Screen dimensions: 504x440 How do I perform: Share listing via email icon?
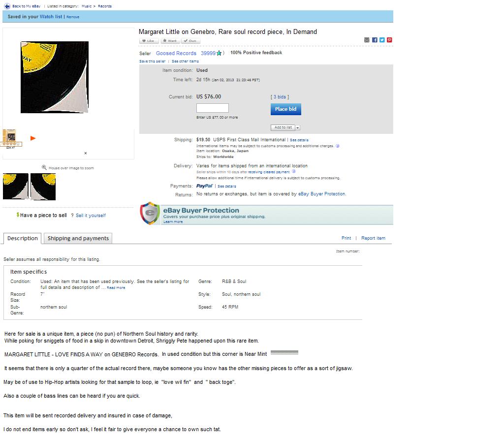click(367, 40)
